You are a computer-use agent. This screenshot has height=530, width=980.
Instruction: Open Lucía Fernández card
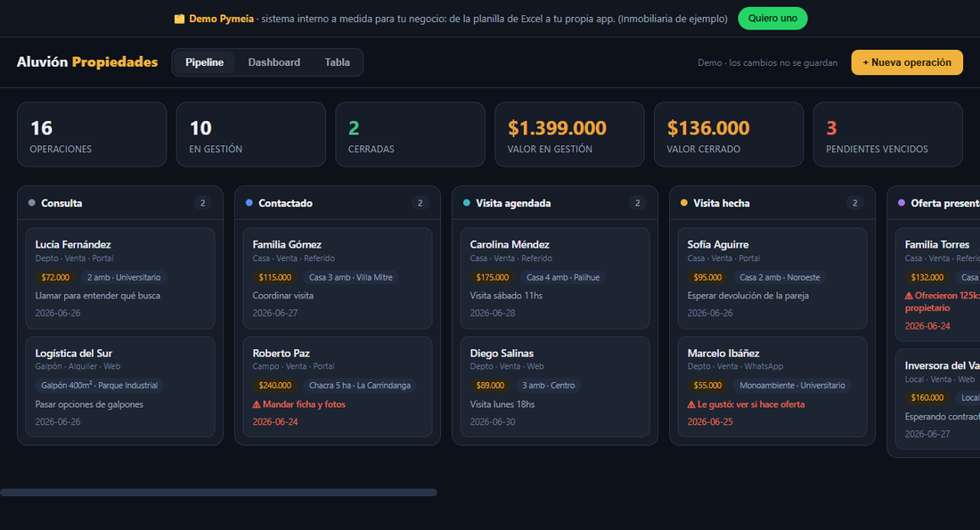[120, 278]
